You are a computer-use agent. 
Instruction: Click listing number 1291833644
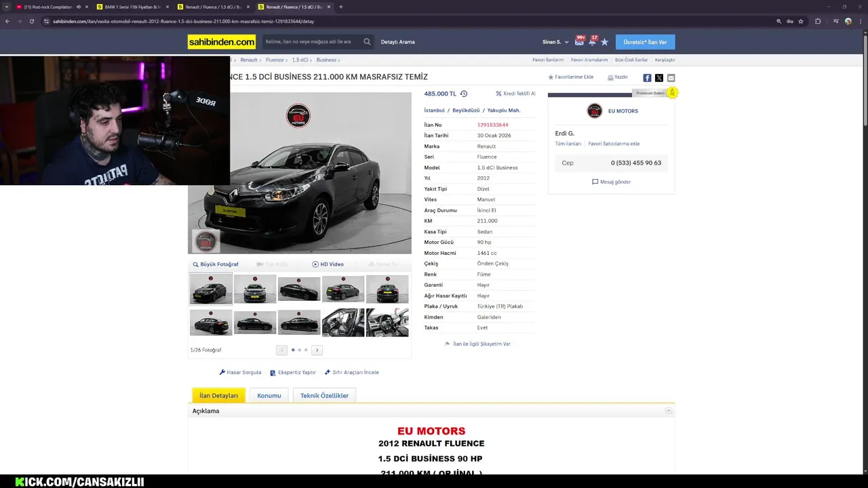[493, 125]
